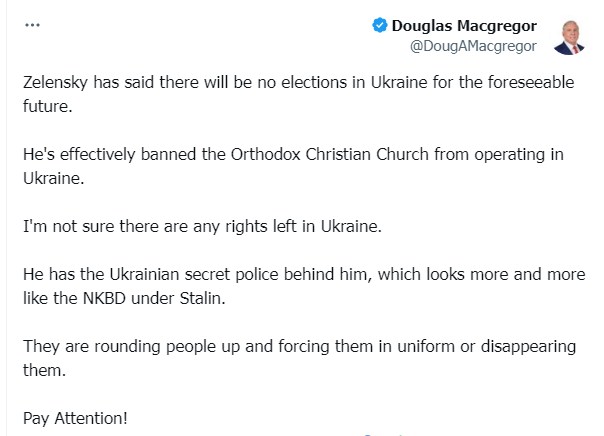This screenshot has height=436, width=604.
Task: Open Douglas Macgregor's profile picture
Action: point(568,35)
